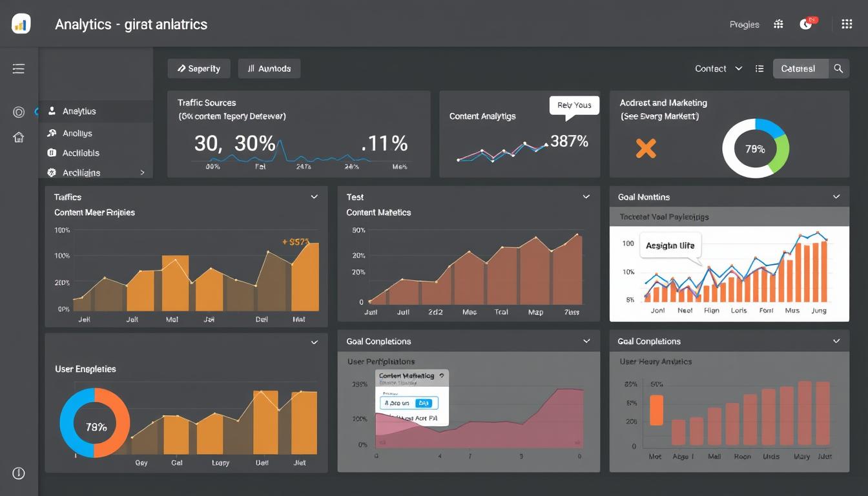Click the Seperity button
The width and height of the screenshot is (868, 496).
[199, 68]
